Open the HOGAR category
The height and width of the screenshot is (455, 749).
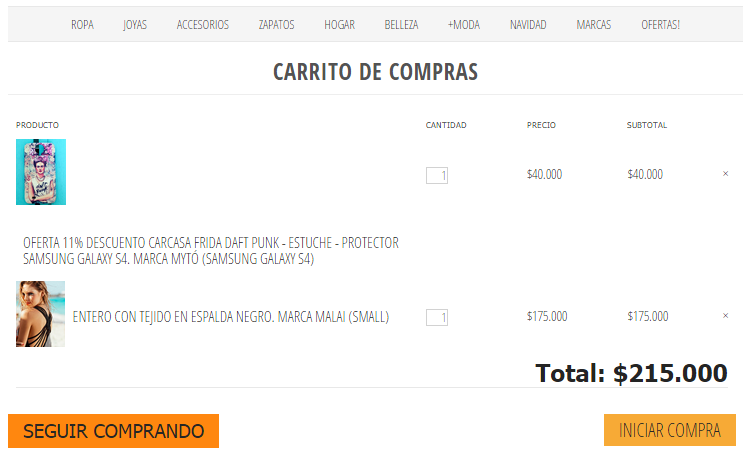pyautogui.click(x=339, y=24)
